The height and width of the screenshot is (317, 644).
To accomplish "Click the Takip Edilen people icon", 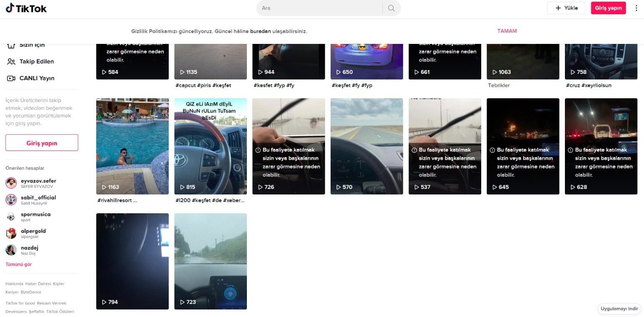I will [11, 61].
